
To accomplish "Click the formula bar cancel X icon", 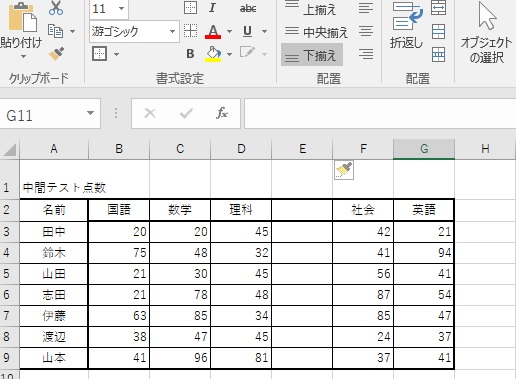I will [x=150, y=113].
